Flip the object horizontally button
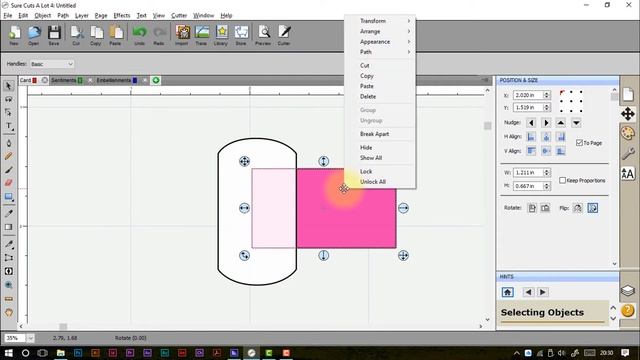The image size is (640, 360). (x=577, y=208)
